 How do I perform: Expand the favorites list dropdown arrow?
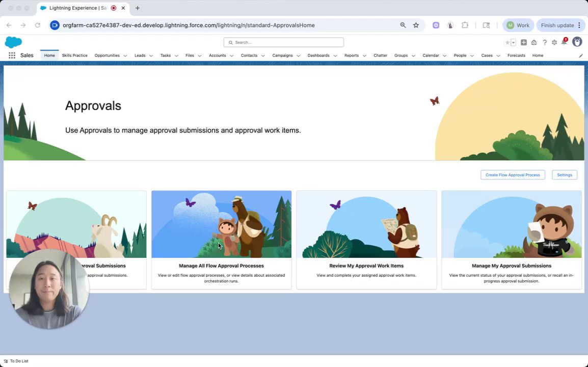[x=514, y=42]
